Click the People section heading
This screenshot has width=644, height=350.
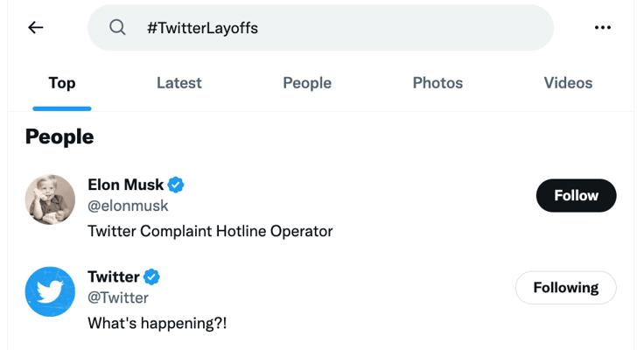(x=59, y=136)
